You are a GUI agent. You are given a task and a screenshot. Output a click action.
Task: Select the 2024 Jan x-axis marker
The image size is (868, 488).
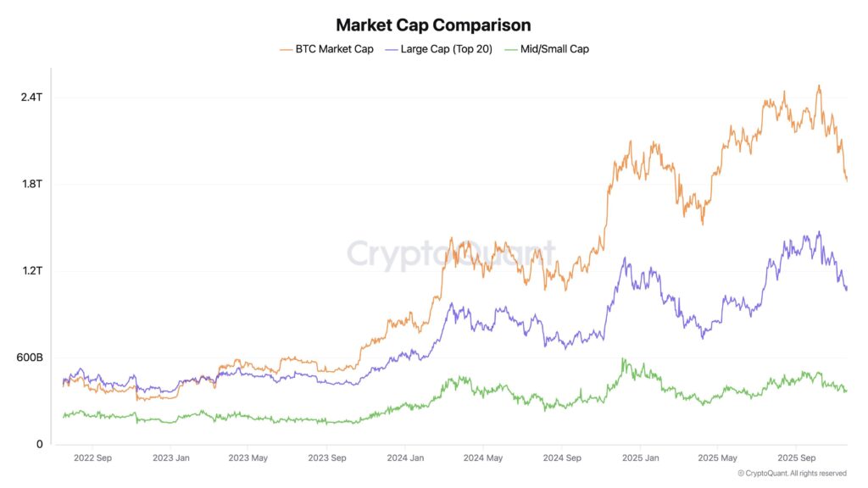coord(404,458)
